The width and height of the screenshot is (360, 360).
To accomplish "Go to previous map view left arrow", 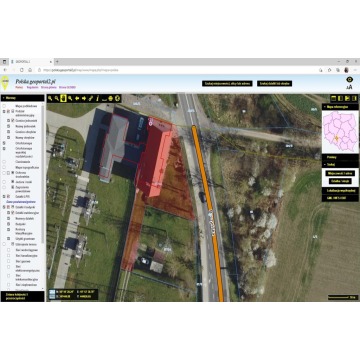I will pyautogui.click(x=77, y=98).
